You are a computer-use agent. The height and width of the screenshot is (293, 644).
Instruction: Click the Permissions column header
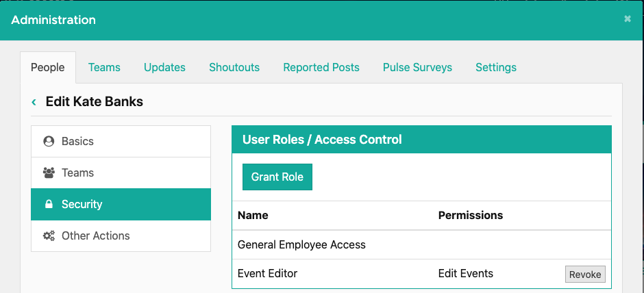click(x=471, y=215)
